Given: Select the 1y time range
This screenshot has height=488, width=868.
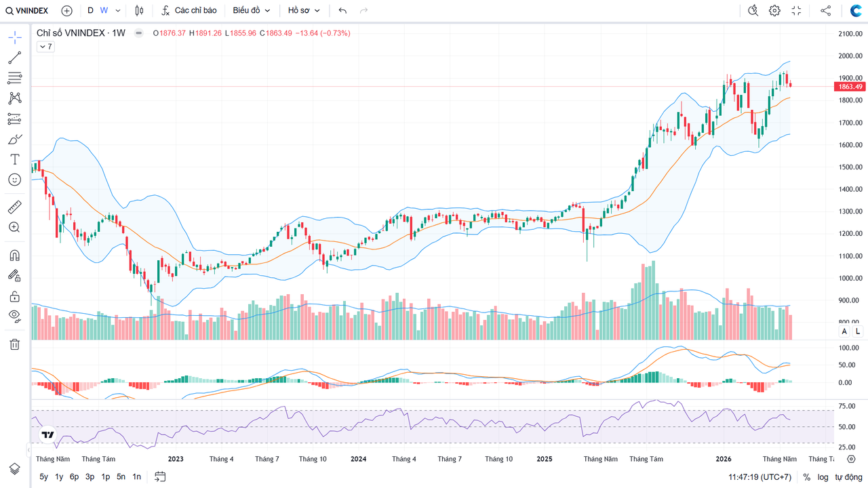Looking at the screenshot, I should tap(59, 476).
